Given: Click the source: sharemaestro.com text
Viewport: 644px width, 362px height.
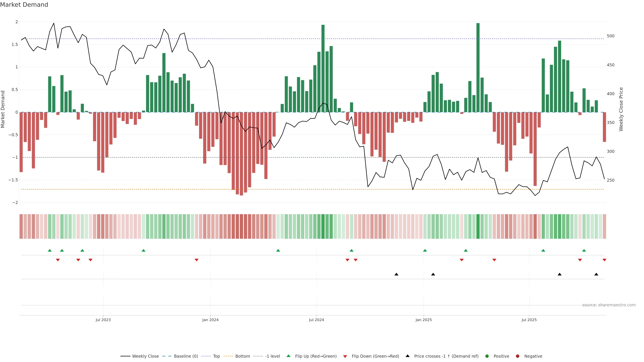Looking at the screenshot, I should tap(609, 305).
